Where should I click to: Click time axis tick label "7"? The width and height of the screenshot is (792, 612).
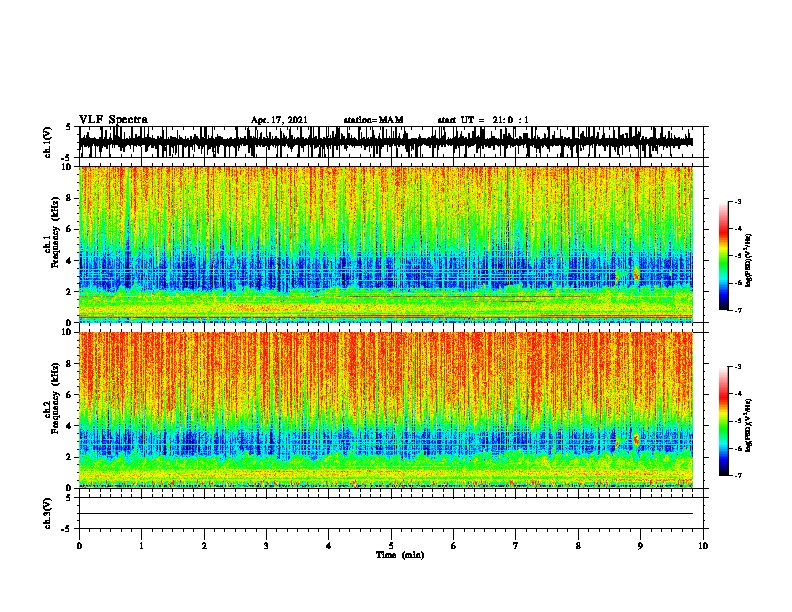(x=516, y=546)
